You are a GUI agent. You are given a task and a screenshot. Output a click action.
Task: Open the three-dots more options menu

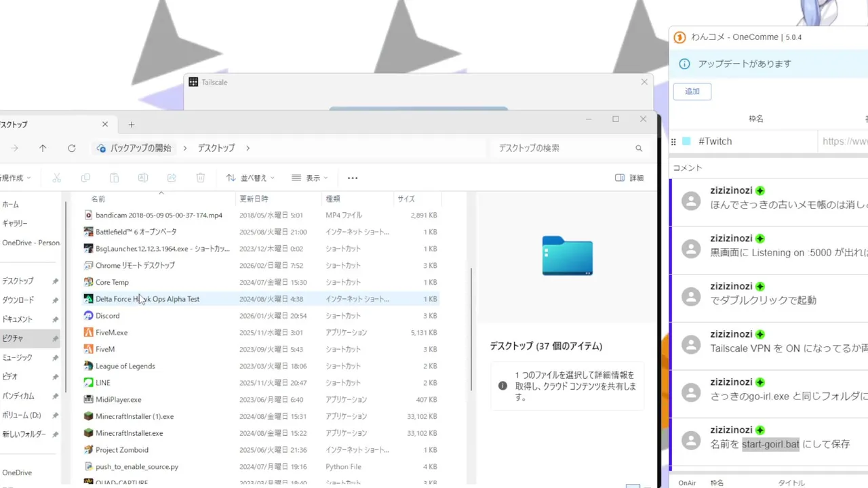(353, 178)
